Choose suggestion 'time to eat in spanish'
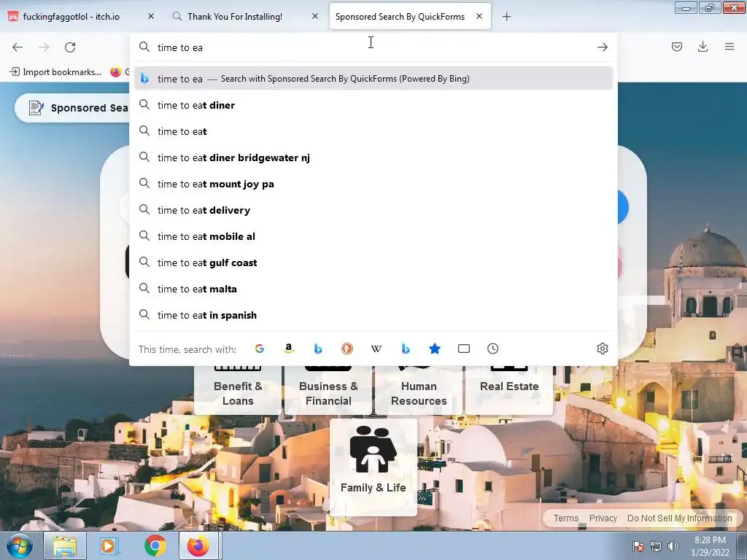Screen dimensions: 747x560 373,315
